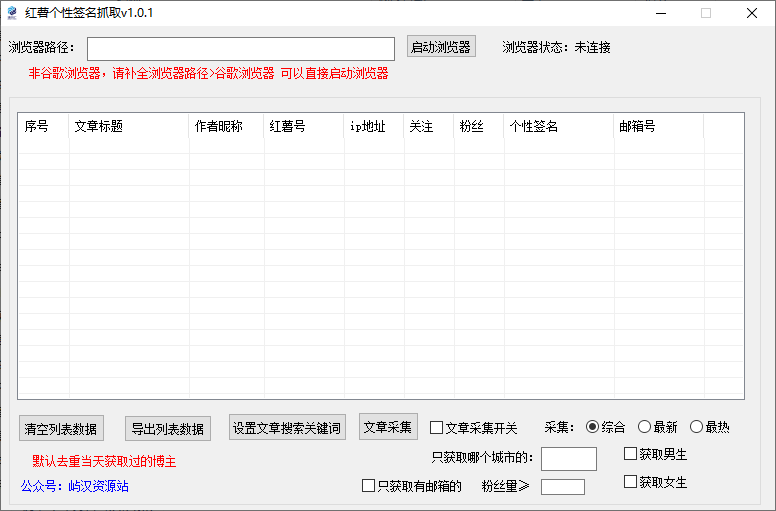Viewport: 776px width, 511px height.
Task: Minimize the 红薯个性签名抓取 window
Action: [661, 13]
